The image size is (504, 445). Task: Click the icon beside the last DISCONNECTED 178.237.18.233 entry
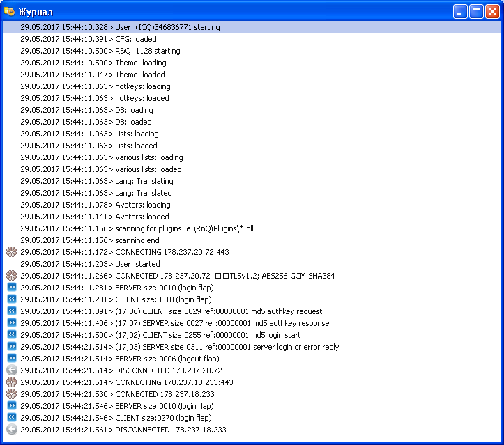[x=10, y=430]
